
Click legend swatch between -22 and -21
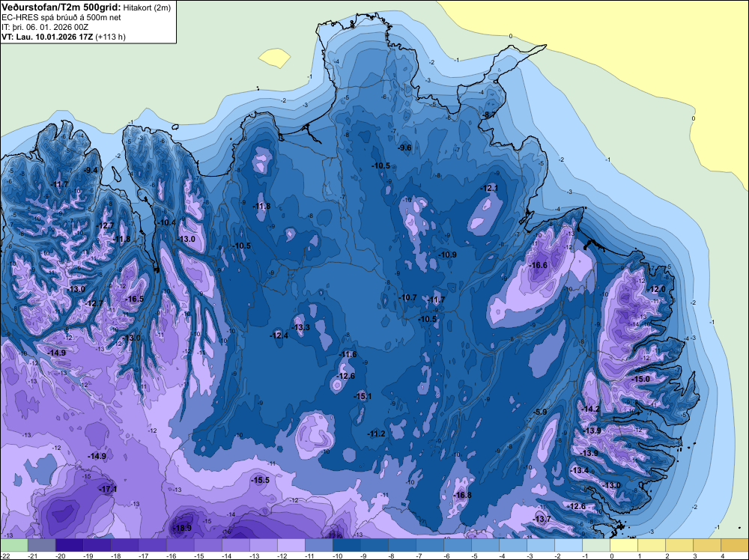(x=13, y=545)
